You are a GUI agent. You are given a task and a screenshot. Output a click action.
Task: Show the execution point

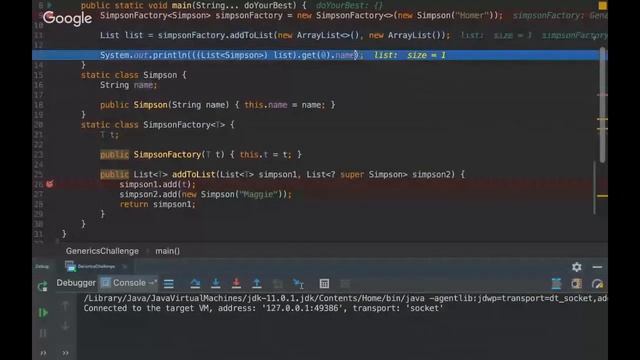coord(169,284)
